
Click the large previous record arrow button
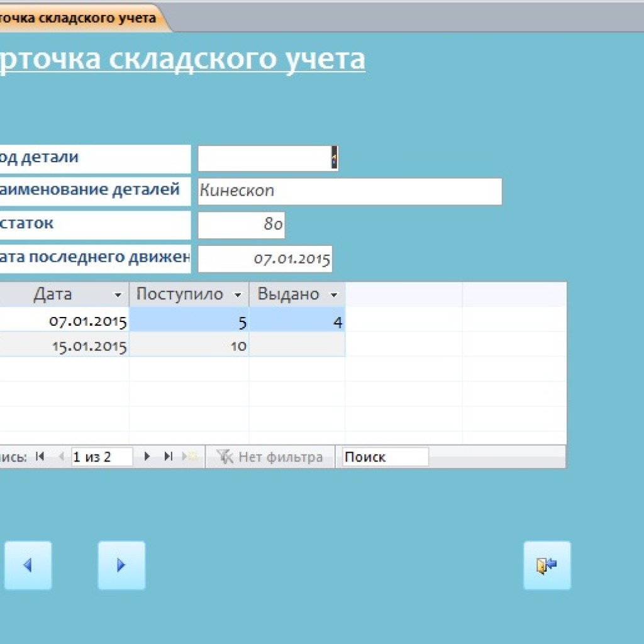(28, 565)
